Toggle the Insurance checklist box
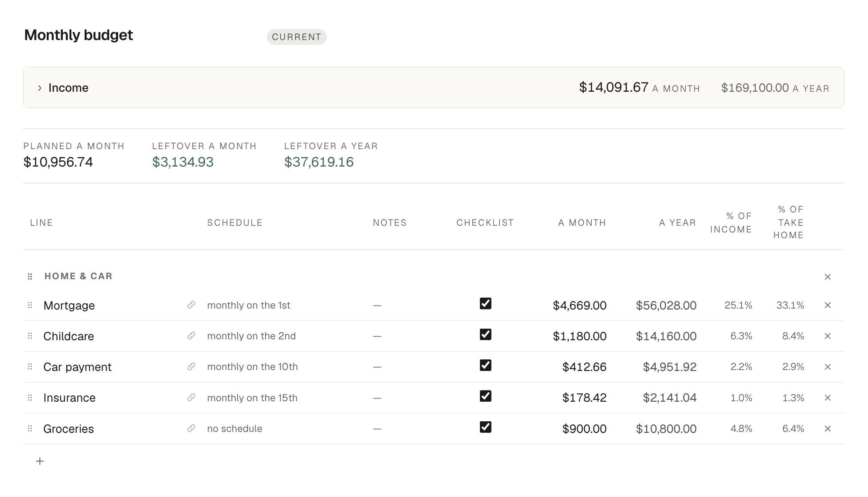This screenshot has width=868, height=497. [485, 396]
